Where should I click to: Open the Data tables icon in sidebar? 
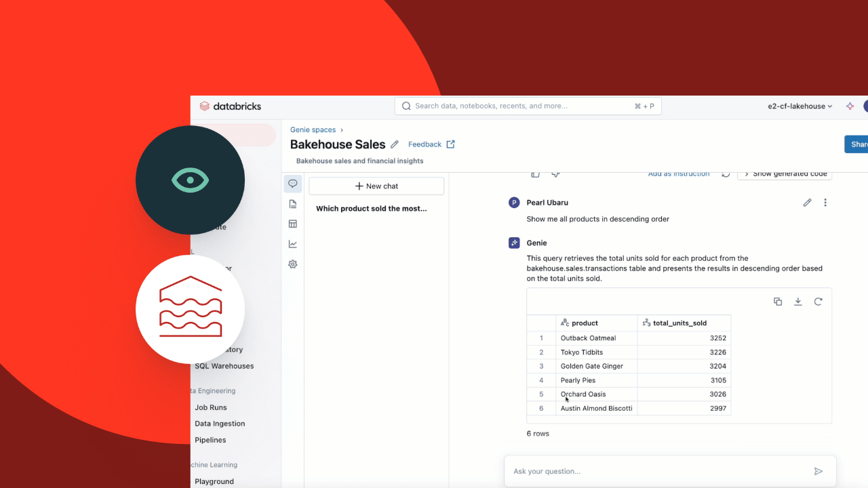(x=293, y=224)
